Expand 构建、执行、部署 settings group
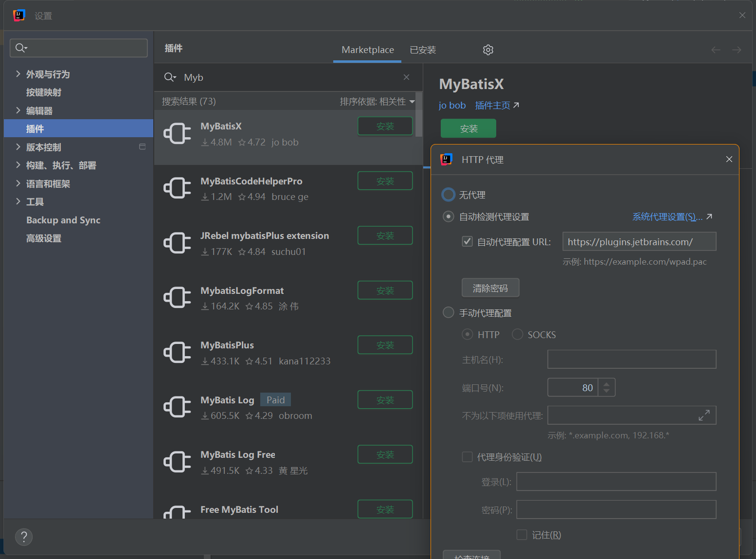 click(x=18, y=165)
